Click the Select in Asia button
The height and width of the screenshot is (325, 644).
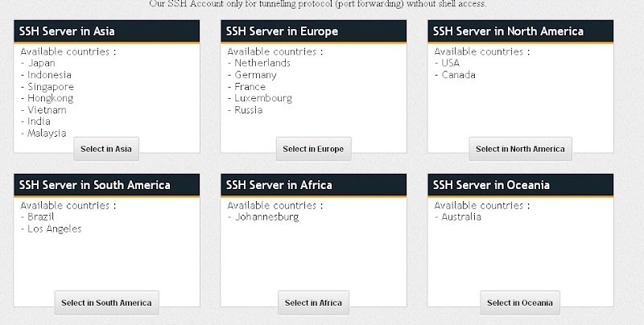click(106, 149)
